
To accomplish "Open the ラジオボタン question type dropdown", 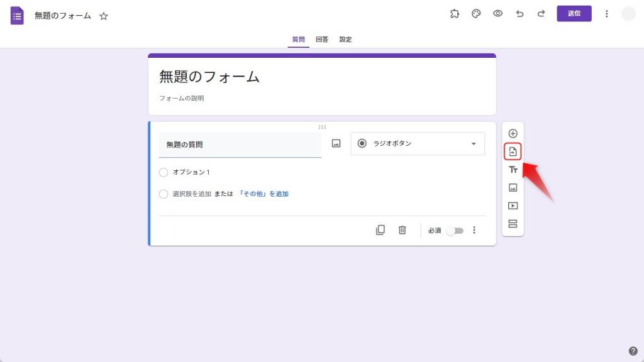I will (418, 144).
